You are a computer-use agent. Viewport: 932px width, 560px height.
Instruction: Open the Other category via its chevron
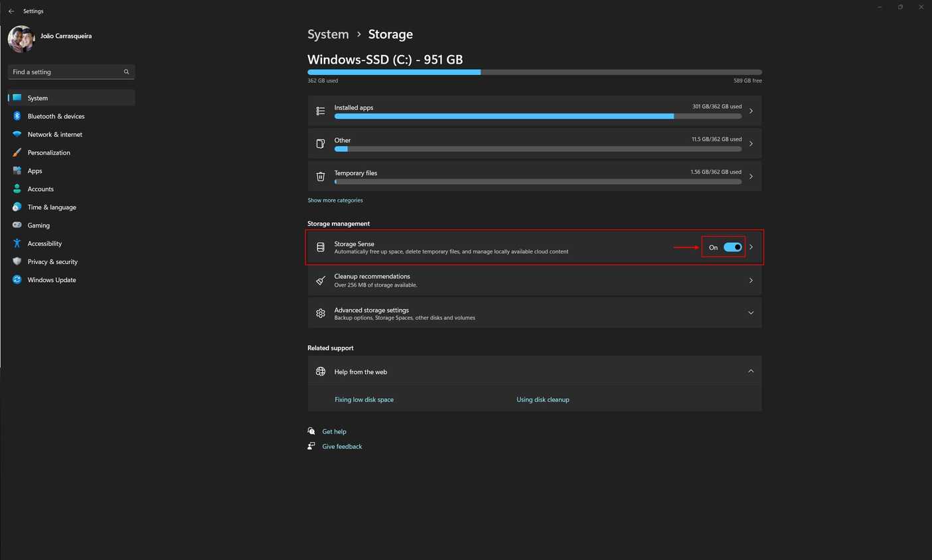[x=751, y=143]
